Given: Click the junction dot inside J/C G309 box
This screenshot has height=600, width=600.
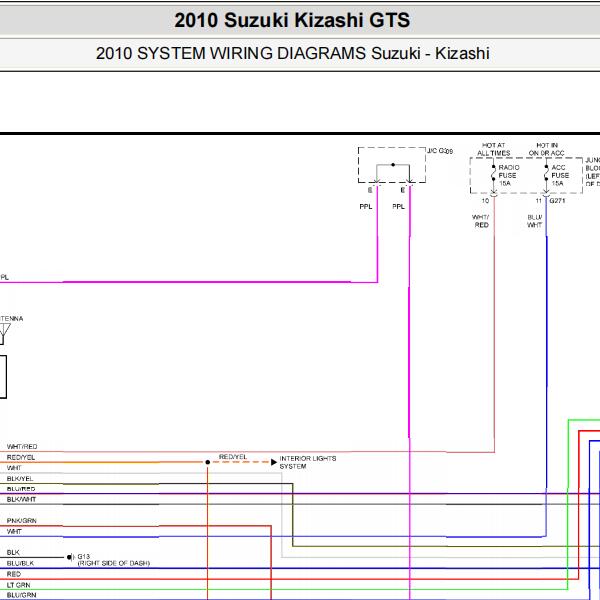Looking at the screenshot, I should (x=393, y=165).
